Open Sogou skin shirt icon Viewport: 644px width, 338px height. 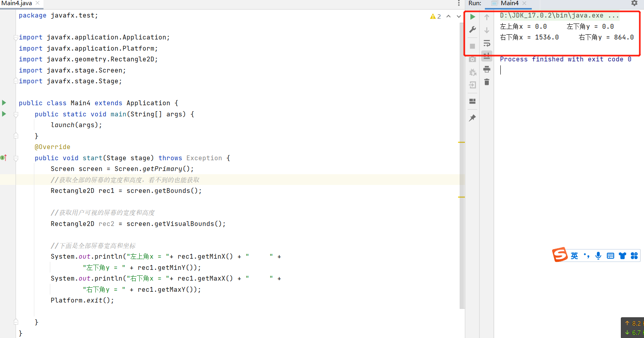[622, 256]
